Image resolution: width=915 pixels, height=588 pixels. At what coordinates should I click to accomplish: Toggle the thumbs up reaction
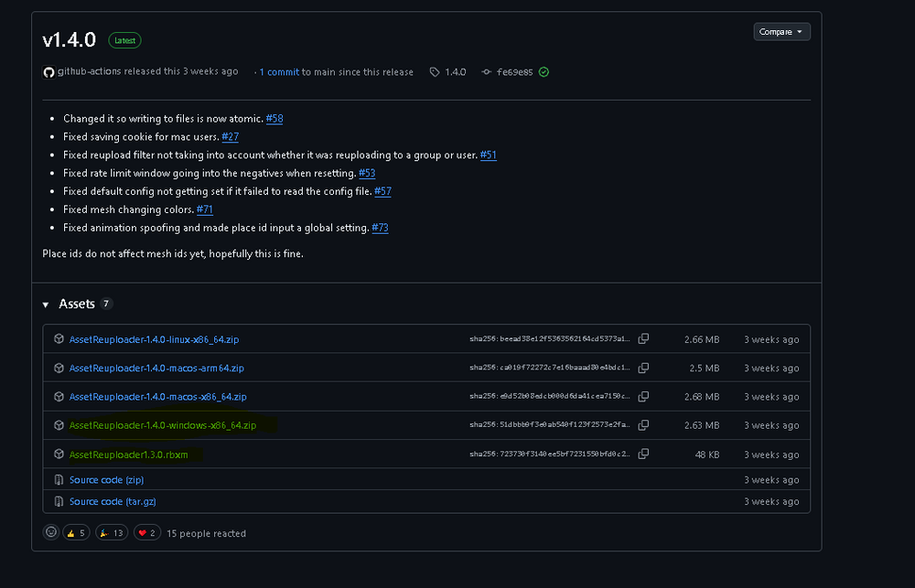point(76,532)
